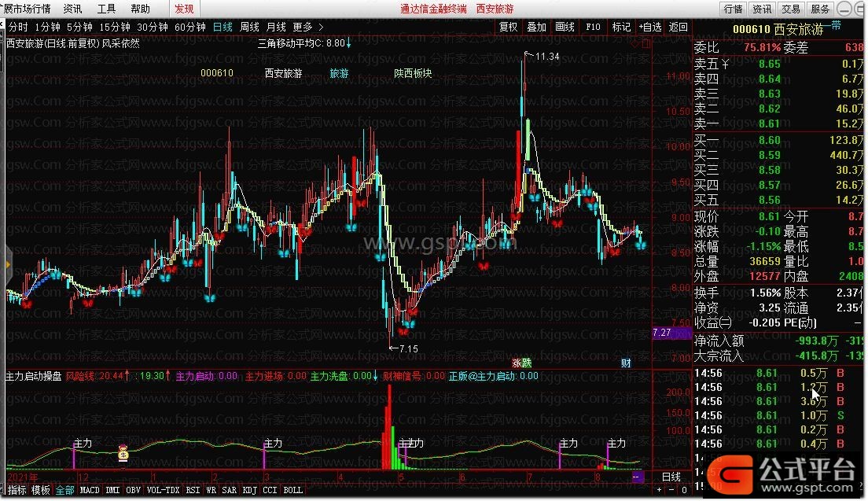
Task: Click the 11.34 high price marker
Action: 547,57
